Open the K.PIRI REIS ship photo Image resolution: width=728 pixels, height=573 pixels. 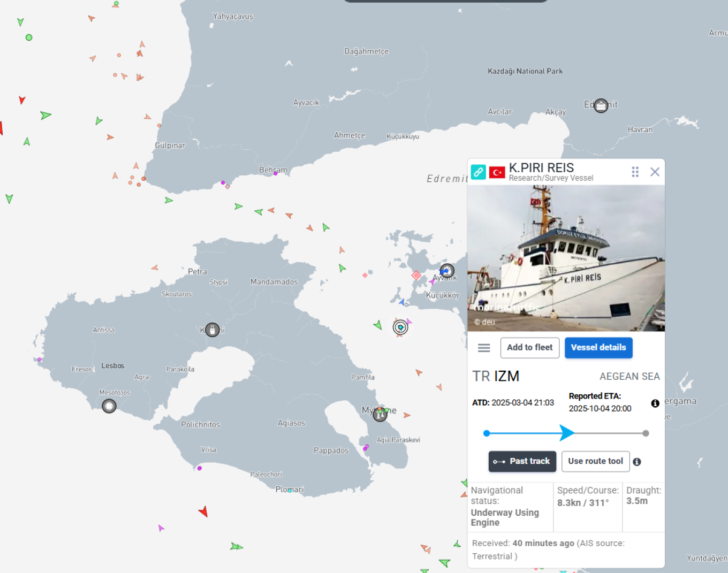566,258
